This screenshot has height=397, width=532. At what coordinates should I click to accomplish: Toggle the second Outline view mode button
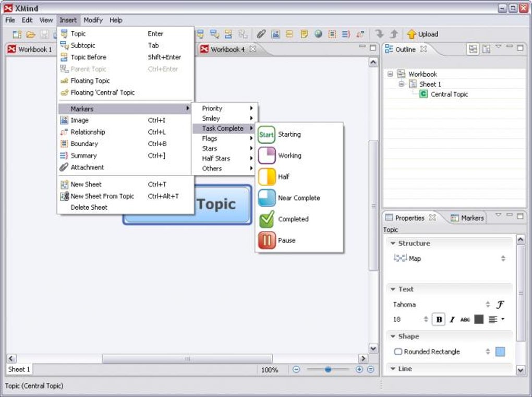[x=486, y=49]
